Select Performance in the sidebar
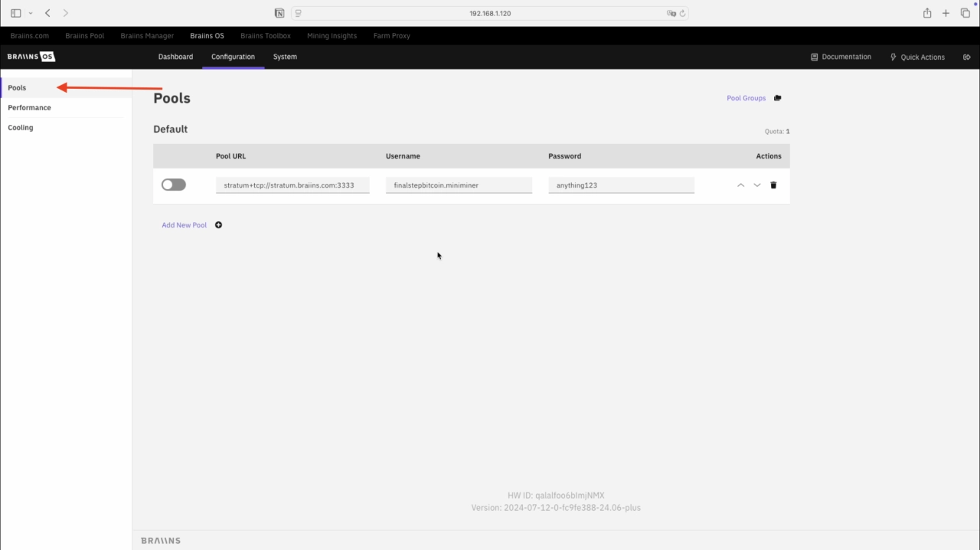980x550 pixels. pos(66,107)
